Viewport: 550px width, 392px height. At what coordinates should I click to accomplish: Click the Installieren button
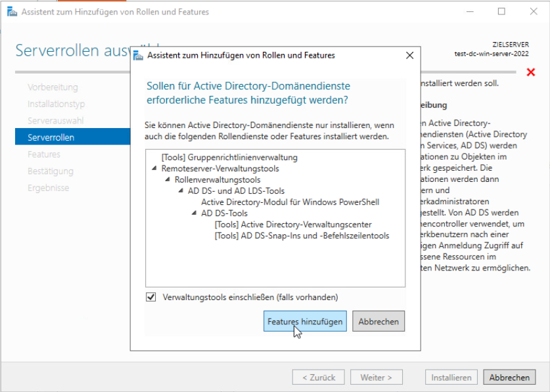point(451,378)
